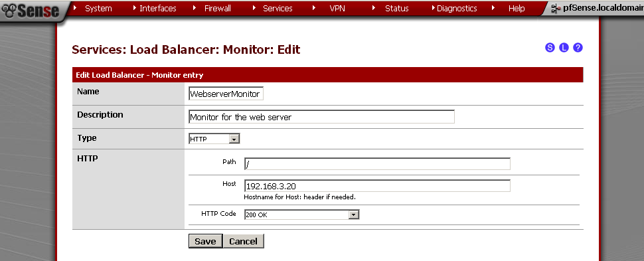Click the page title Services: Load Balancer: Monitor: Edit
Image resolution: width=644 pixels, height=261 pixels.
pyautogui.click(x=186, y=50)
